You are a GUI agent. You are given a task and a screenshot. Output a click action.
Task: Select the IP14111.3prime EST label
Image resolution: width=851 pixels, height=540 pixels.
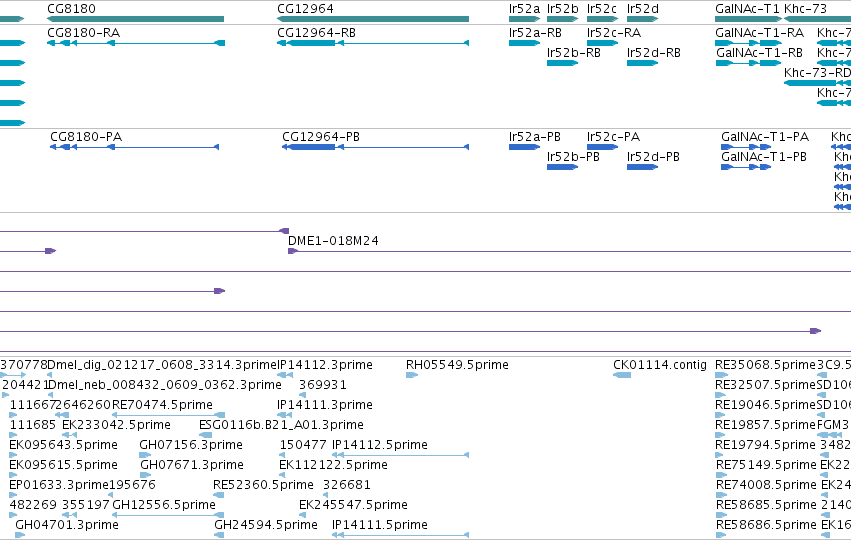point(325,405)
